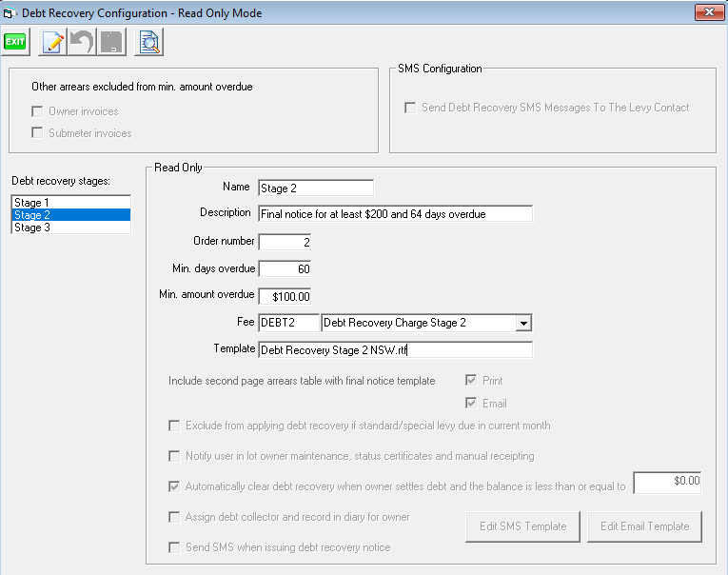728x575 pixels.
Task: Check Send SMS when issuing debt recovery notice
Action: (174, 547)
